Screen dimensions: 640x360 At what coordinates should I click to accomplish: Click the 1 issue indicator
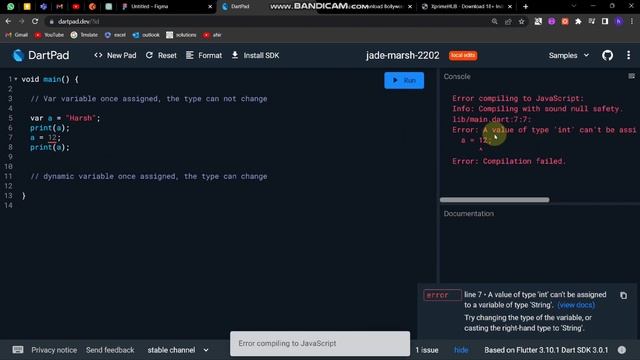click(x=427, y=350)
